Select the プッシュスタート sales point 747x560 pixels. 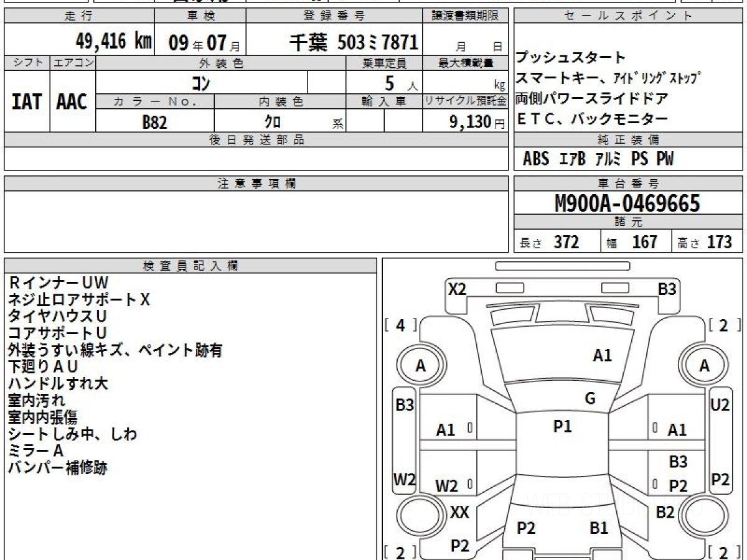point(570,58)
